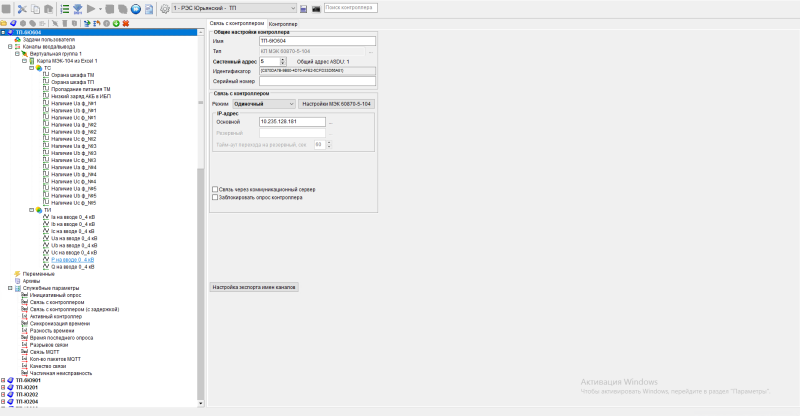The height and width of the screenshot is (416, 800).
Task: Click the red X delete icon above tree
Action: tap(126, 23)
